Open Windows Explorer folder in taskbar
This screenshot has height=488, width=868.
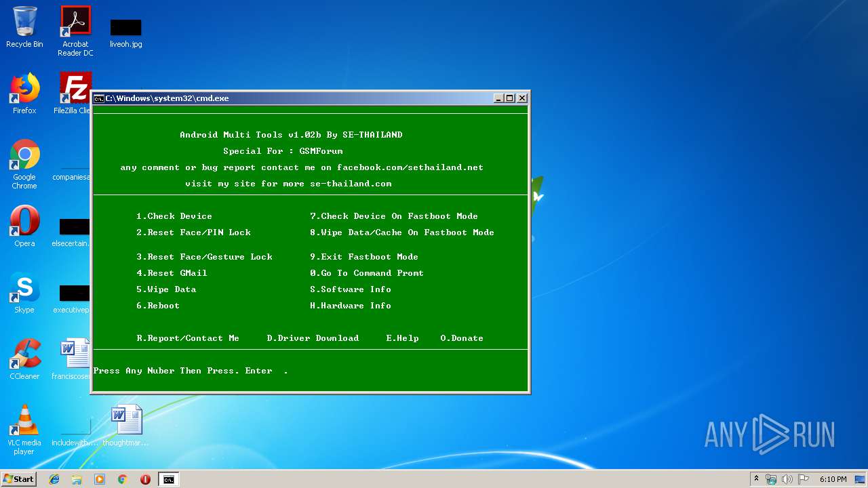[77, 479]
